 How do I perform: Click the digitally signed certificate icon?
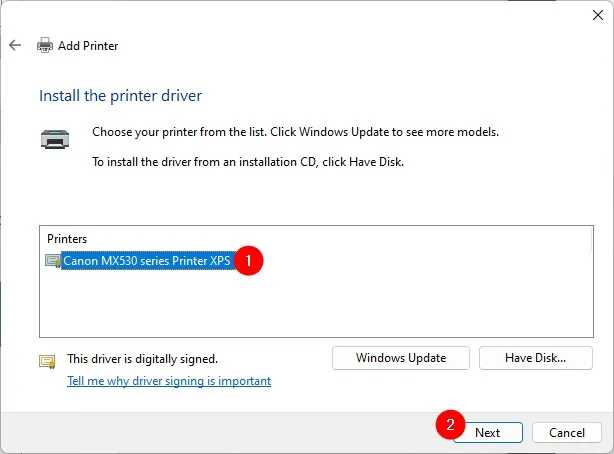(x=47, y=360)
